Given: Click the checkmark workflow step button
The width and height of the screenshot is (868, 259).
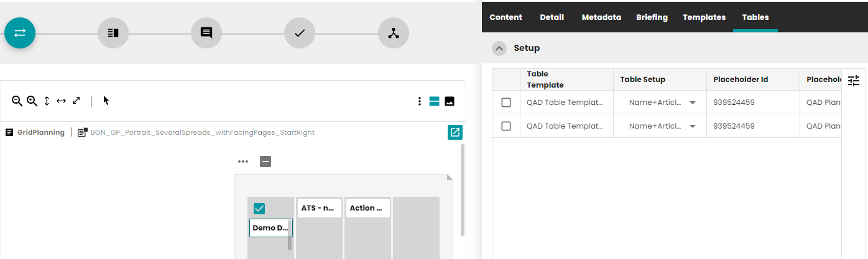Looking at the screenshot, I should tap(300, 33).
